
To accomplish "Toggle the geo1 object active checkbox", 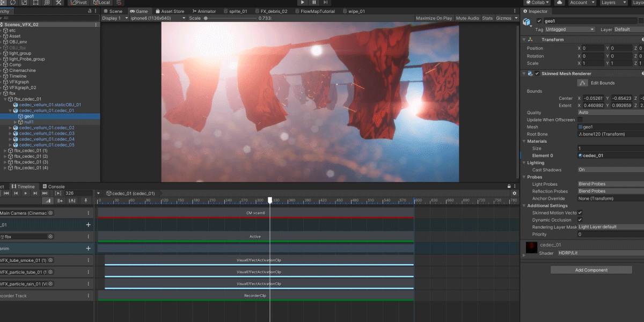I will click(539, 21).
